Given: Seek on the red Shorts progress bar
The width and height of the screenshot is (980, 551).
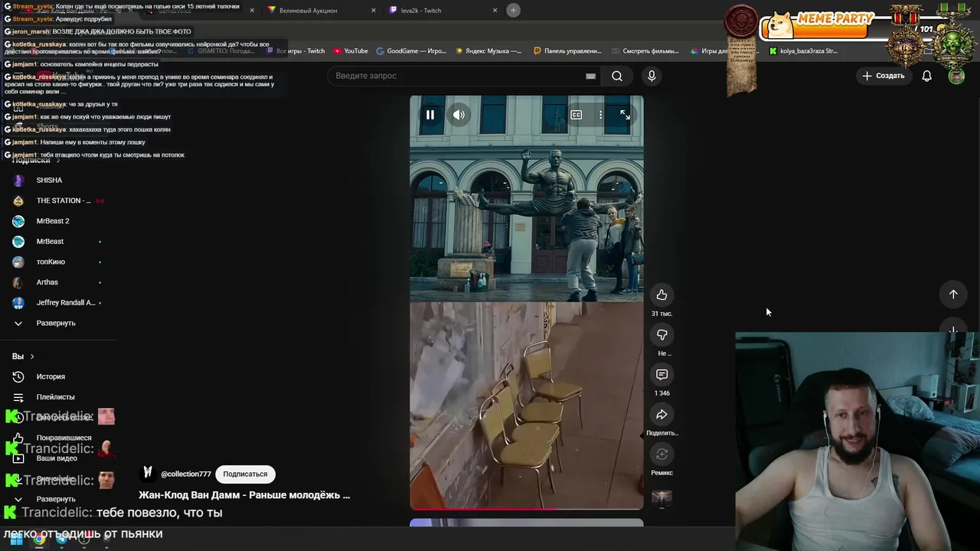Looking at the screenshot, I should [527, 508].
